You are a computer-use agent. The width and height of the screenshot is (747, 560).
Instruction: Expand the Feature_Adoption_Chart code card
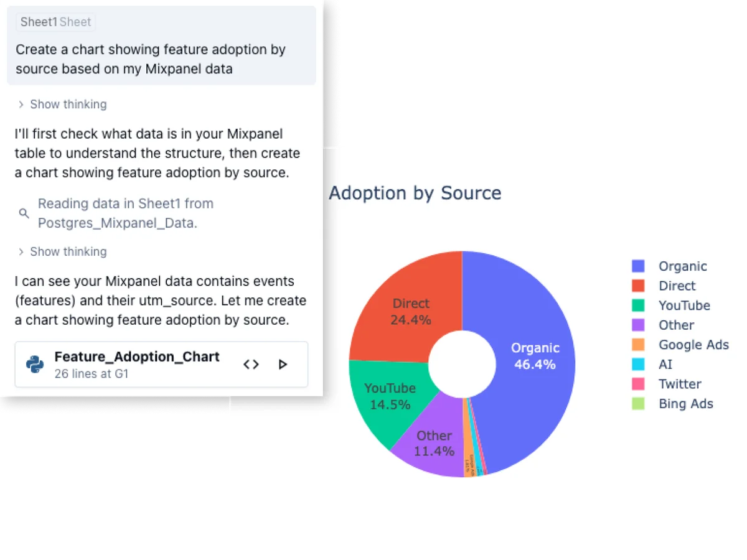pyautogui.click(x=137, y=357)
